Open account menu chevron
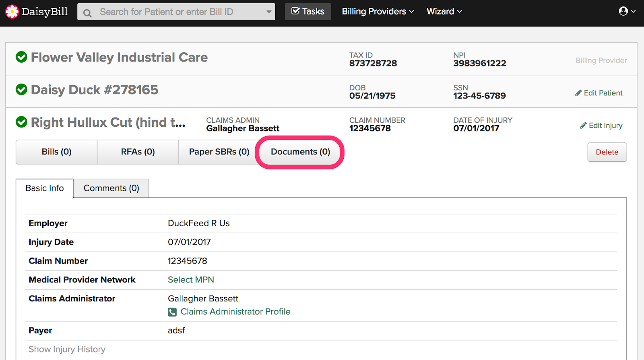 pos(633,11)
